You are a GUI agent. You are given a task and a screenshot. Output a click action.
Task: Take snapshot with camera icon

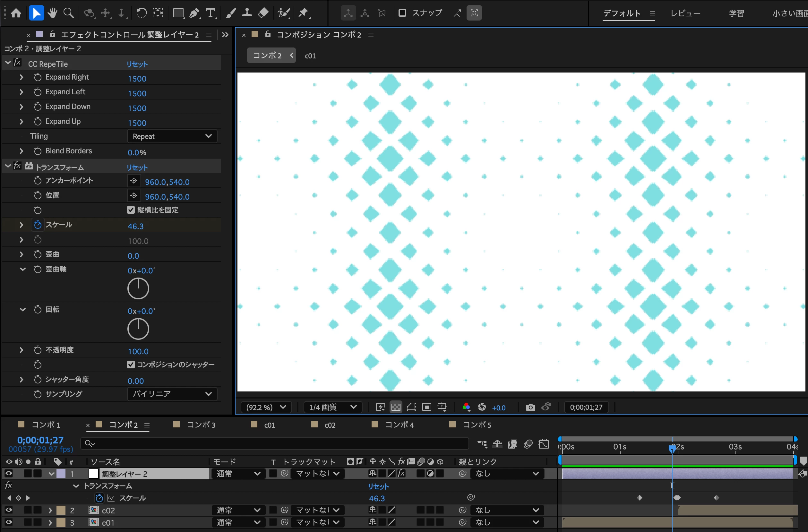(x=530, y=407)
